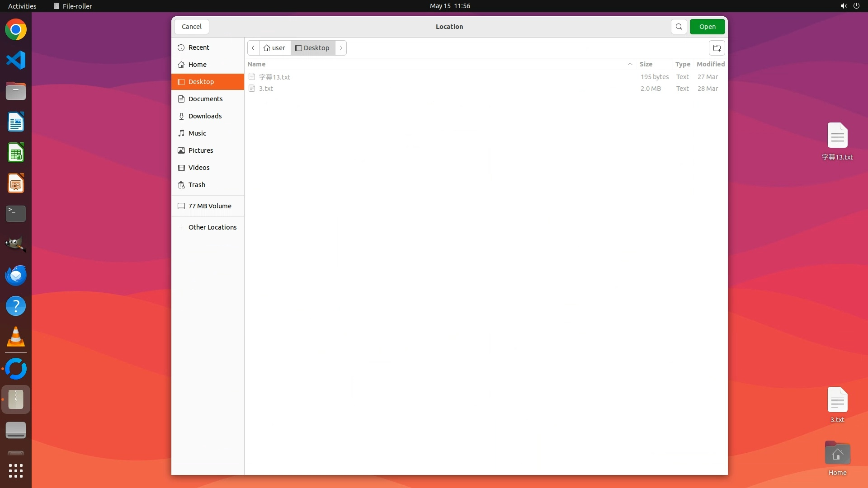The height and width of the screenshot is (488, 868).
Task: Click the Terminal icon in dock
Action: pyautogui.click(x=16, y=214)
